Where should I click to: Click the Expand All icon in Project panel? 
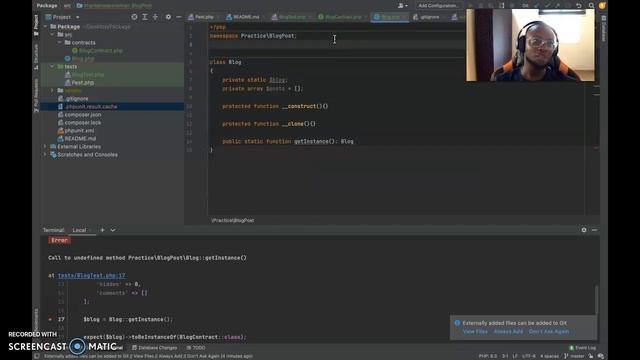tap(145, 17)
